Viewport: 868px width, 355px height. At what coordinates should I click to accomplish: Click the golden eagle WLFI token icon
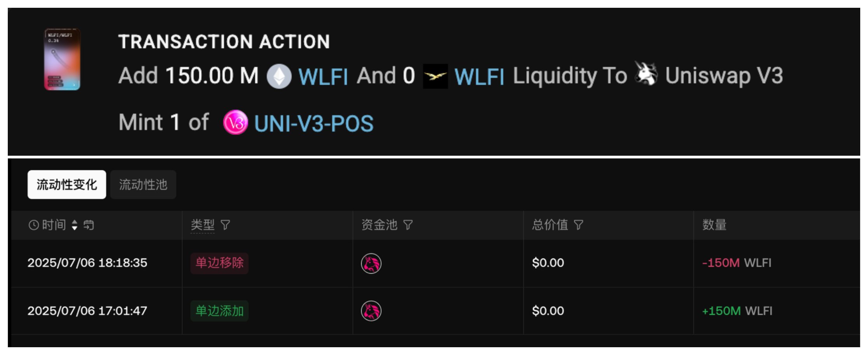tap(435, 76)
